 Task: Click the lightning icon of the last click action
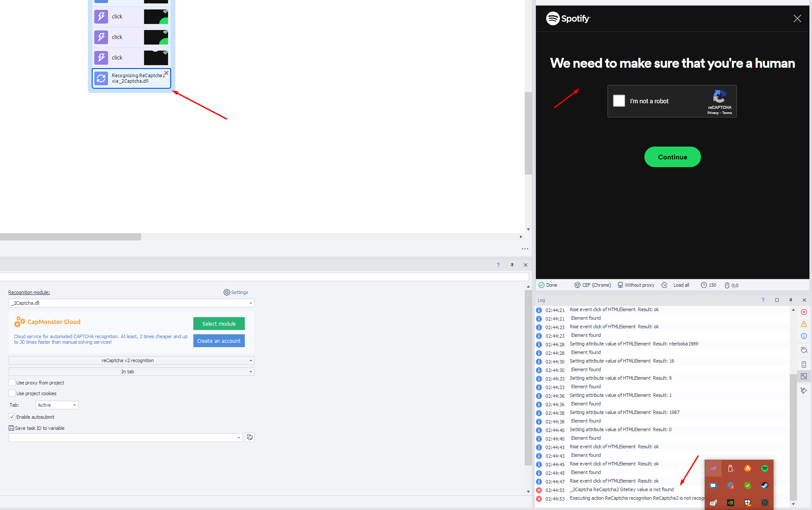click(x=101, y=58)
